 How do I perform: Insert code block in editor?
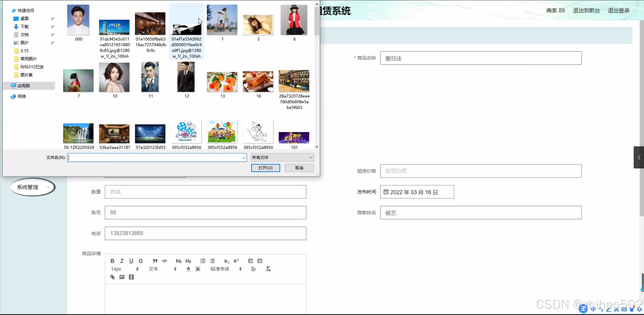[165, 261]
